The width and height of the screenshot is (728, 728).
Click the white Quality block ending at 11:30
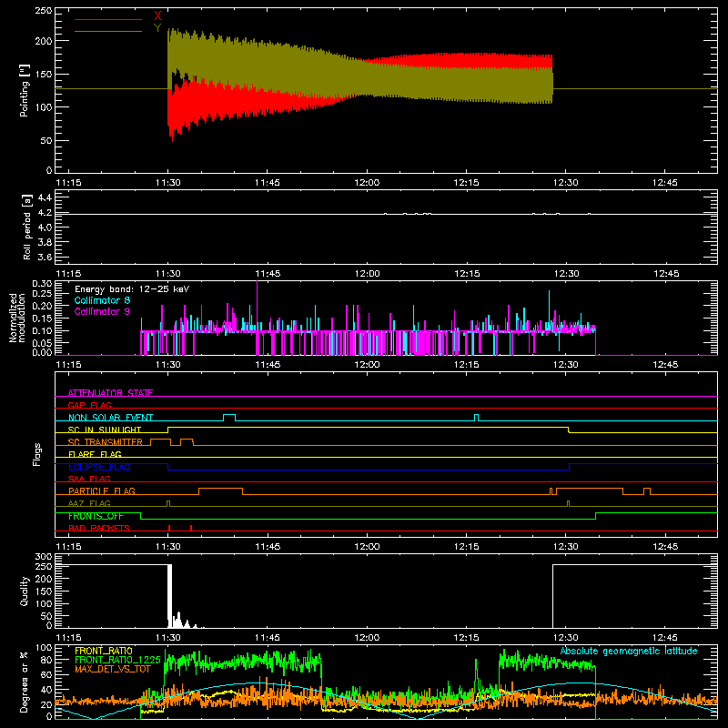(x=169, y=596)
